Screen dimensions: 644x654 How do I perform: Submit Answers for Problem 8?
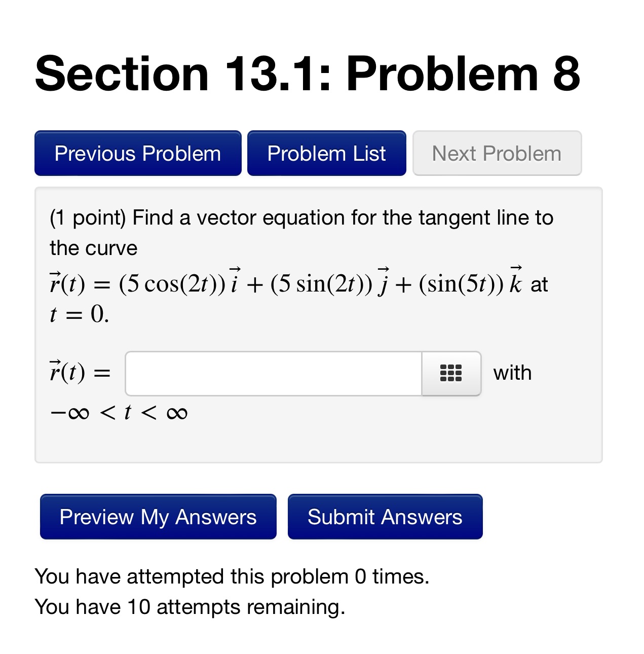[385, 517]
